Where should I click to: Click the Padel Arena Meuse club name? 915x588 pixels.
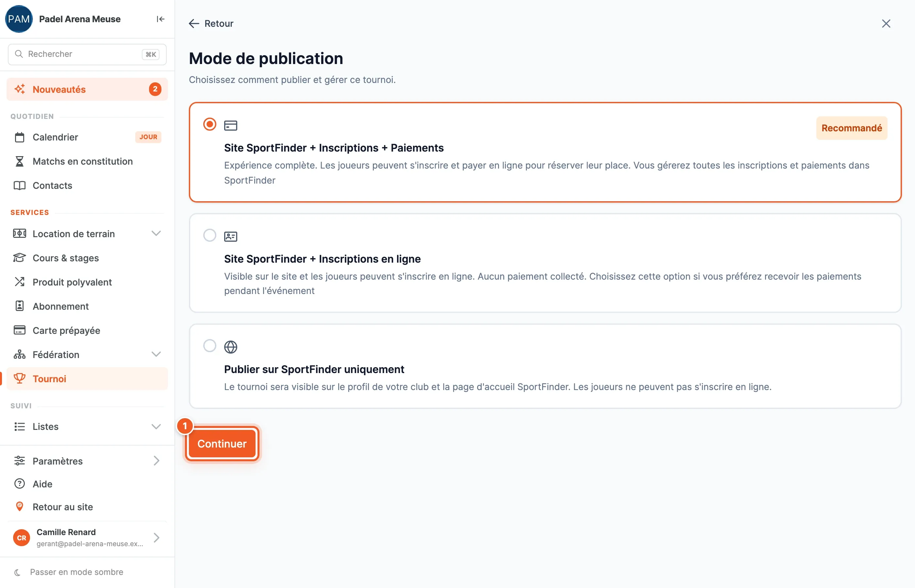click(80, 19)
